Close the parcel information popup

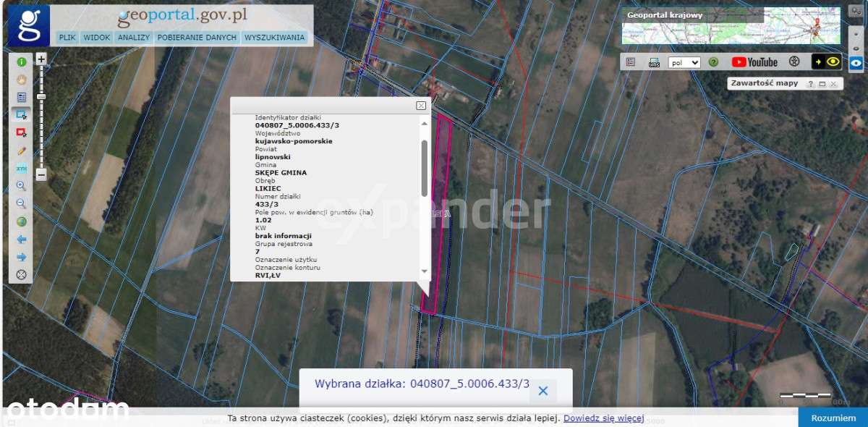(421, 106)
